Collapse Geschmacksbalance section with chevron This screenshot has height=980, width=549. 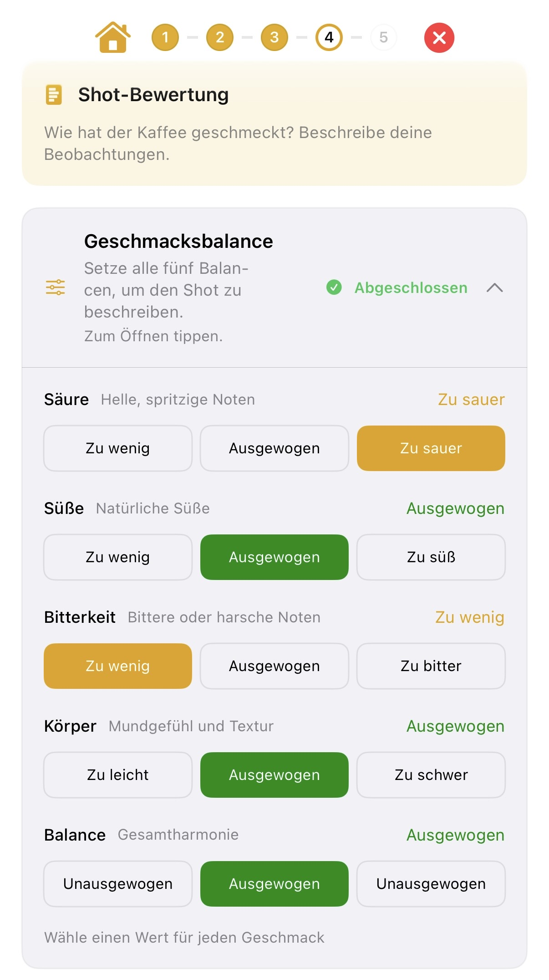click(x=494, y=287)
